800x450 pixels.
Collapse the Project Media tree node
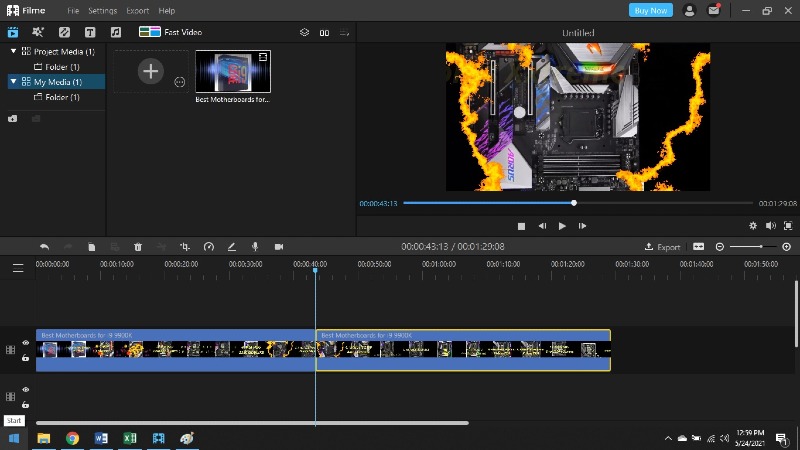13,52
